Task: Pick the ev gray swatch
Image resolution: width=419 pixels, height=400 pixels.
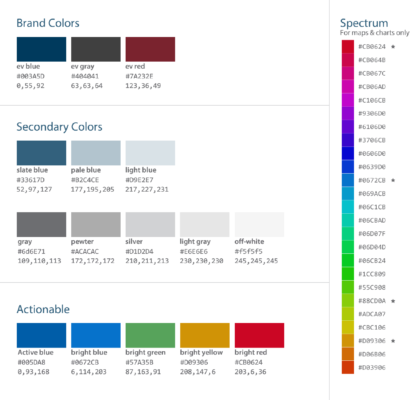Action: pos(96,49)
